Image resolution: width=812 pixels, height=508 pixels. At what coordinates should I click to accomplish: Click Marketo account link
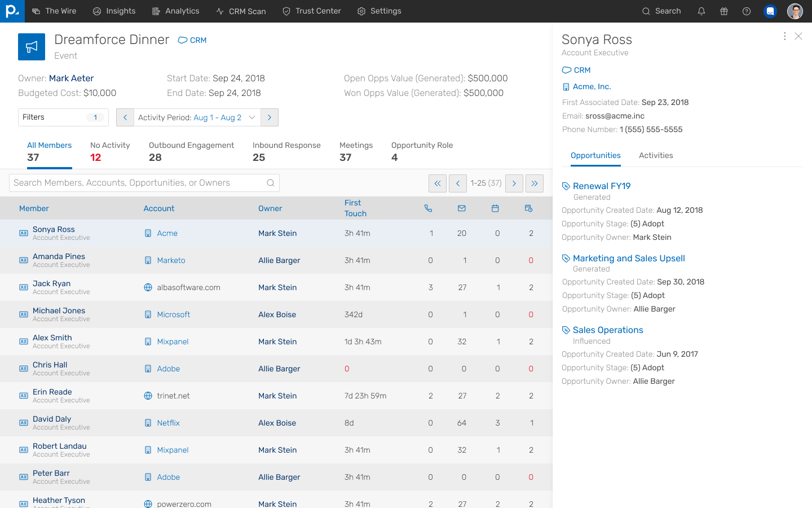[x=171, y=260]
